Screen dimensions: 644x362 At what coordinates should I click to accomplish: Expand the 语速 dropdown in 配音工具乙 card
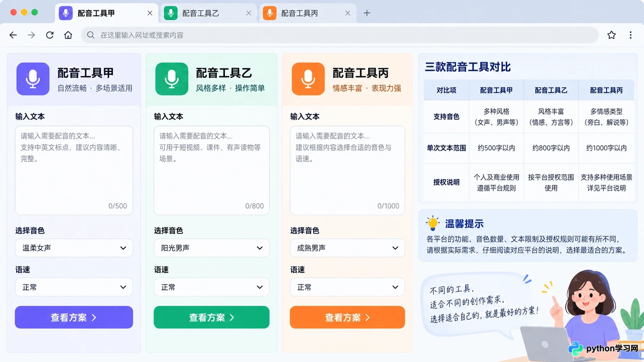(x=212, y=287)
